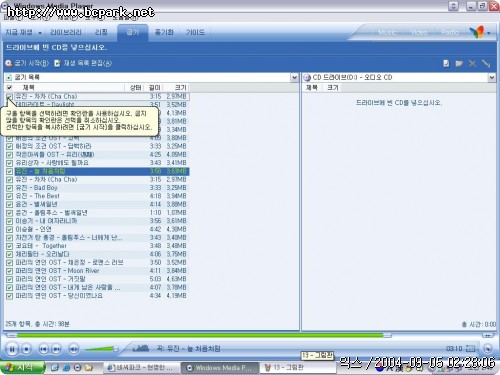Switch to the 13 - 그림판 taskbar window
The height and width of the screenshot is (375, 500).
tap(298, 368)
